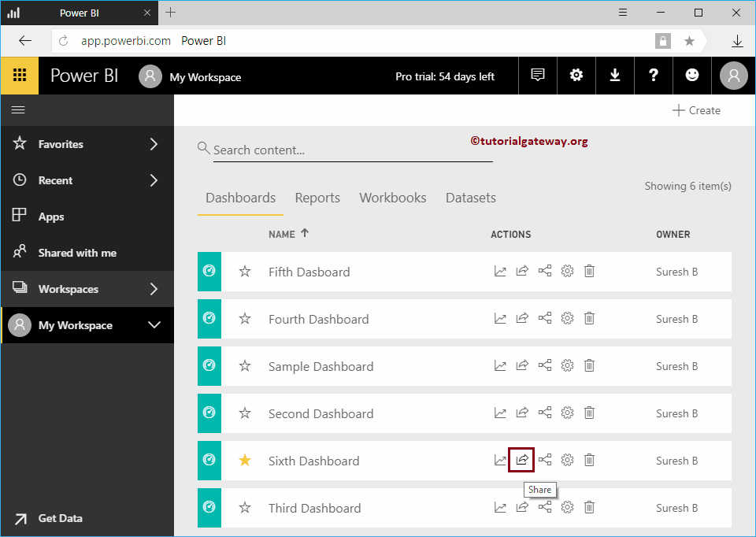Send feedback using the smiley icon
The image size is (756, 537).
coord(691,75)
